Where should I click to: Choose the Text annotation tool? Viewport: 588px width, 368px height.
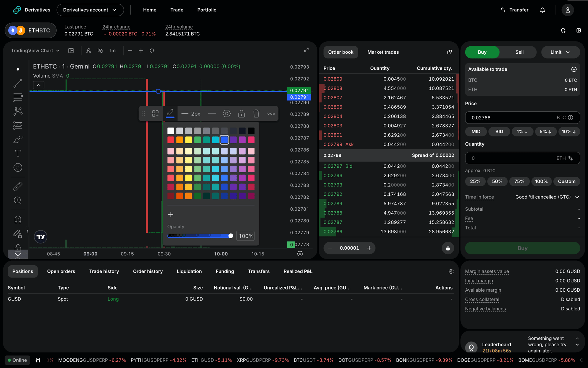click(x=18, y=153)
